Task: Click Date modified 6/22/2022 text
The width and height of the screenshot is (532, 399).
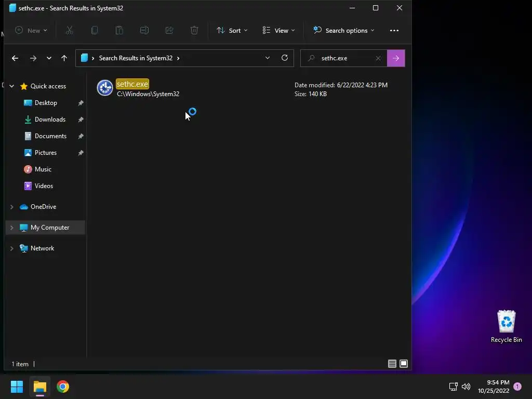Action: pyautogui.click(x=341, y=85)
